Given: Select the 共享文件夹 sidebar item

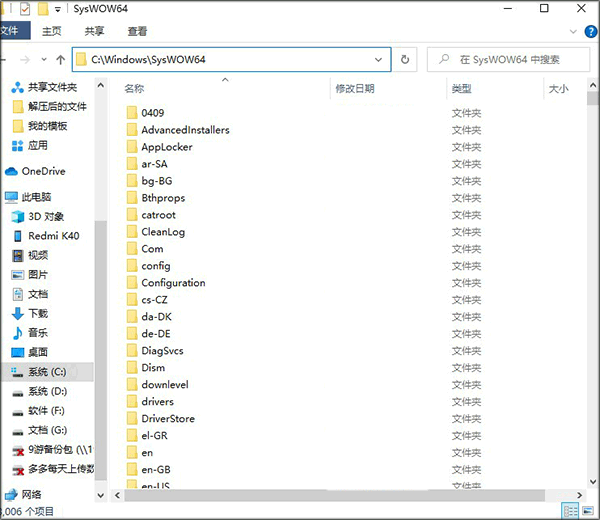Looking at the screenshot, I should (x=44, y=88).
